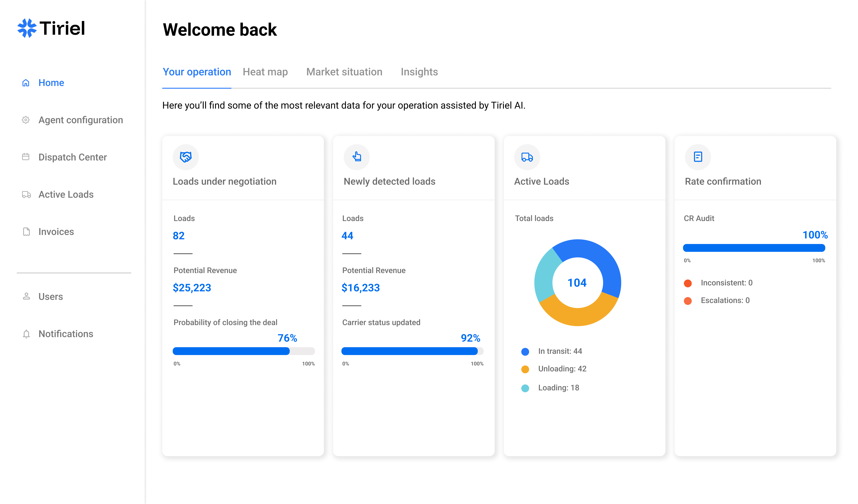Click the Rate confirmation document icon
Screen dimensions: 858x504
[x=698, y=157]
